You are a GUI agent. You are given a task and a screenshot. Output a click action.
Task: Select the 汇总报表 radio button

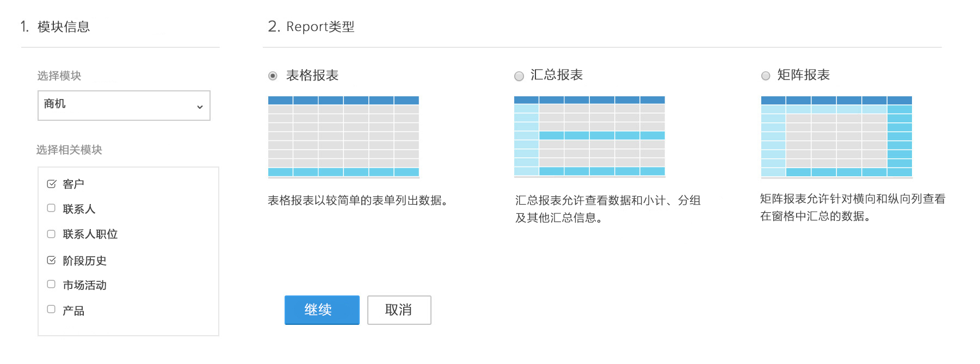(519, 76)
